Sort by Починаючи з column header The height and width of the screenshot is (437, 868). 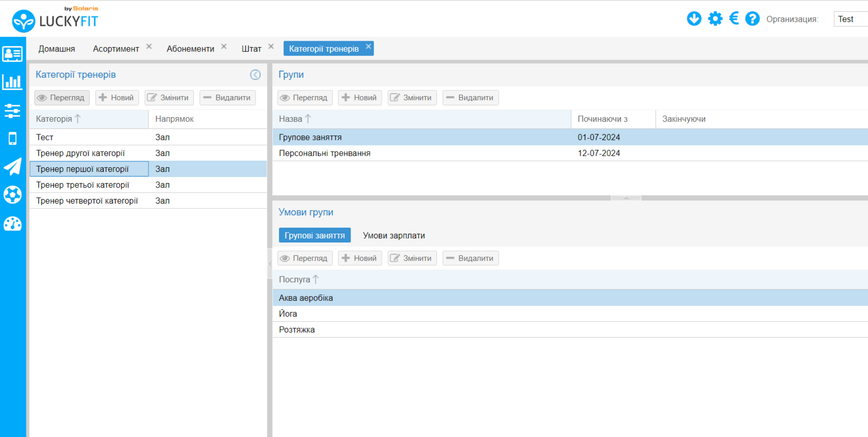(x=613, y=119)
